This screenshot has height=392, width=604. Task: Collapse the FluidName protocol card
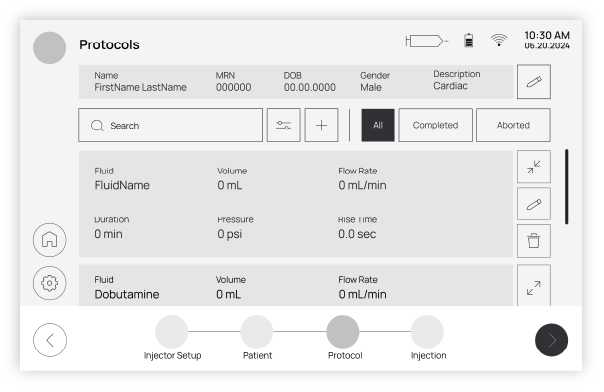pyautogui.click(x=534, y=167)
